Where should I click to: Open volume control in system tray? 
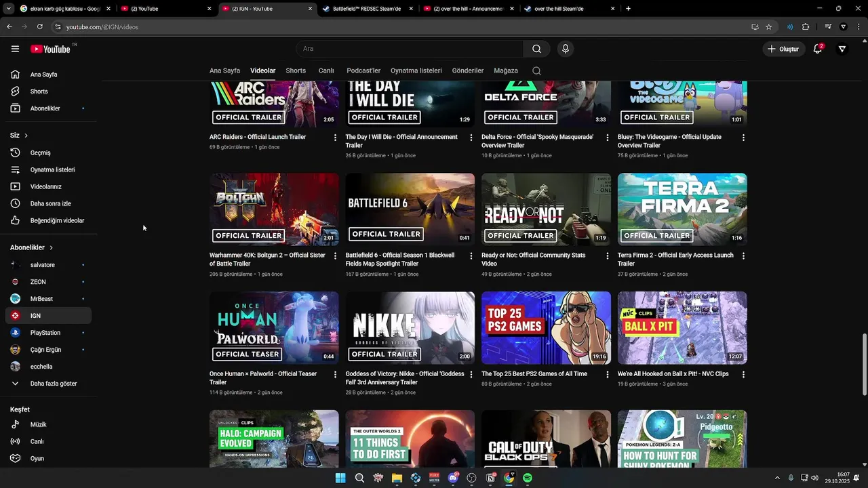(x=814, y=478)
